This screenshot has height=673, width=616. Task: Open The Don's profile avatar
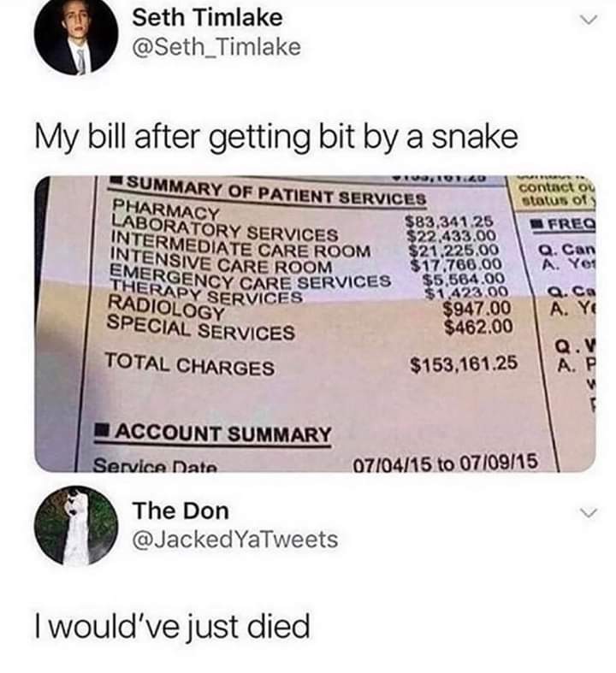(76, 525)
